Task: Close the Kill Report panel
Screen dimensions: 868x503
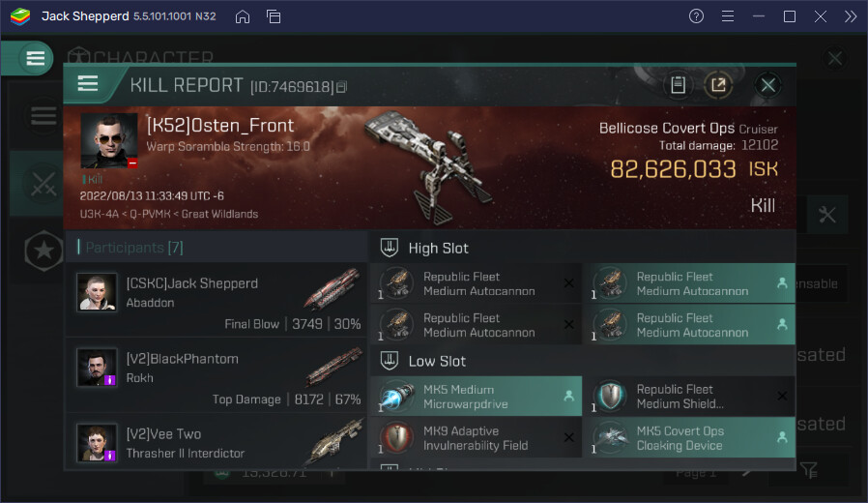Action: [x=767, y=85]
